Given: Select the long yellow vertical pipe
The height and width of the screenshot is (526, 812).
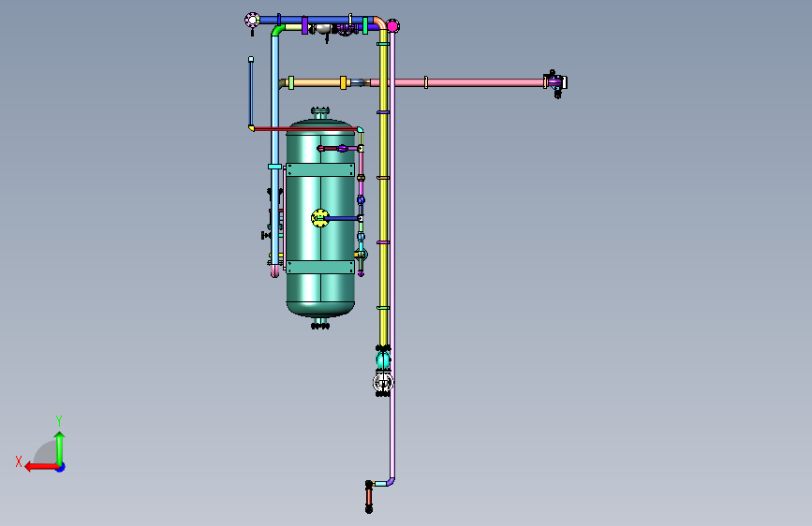Looking at the screenshot, I should coord(383,189).
